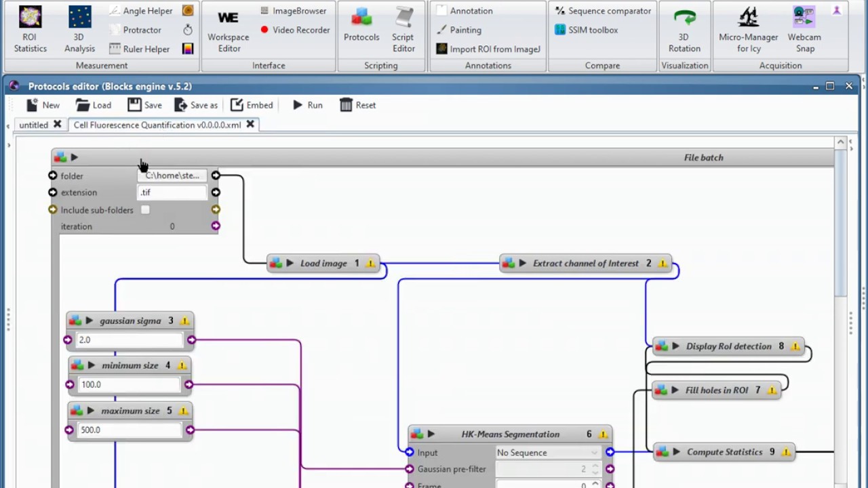Select the Ruler Helper tool
Screen dimensions: 868x488
pyautogui.click(x=139, y=49)
